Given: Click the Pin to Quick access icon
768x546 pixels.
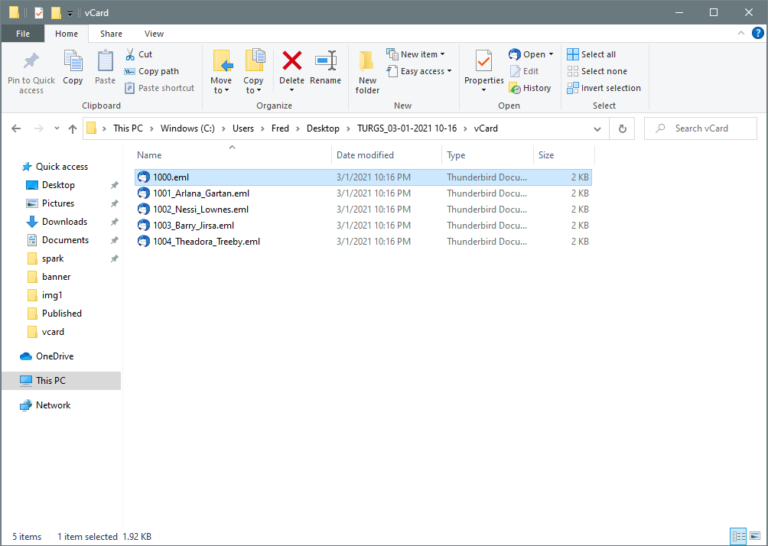Looking at the screenshot, I should pos(31,70).
